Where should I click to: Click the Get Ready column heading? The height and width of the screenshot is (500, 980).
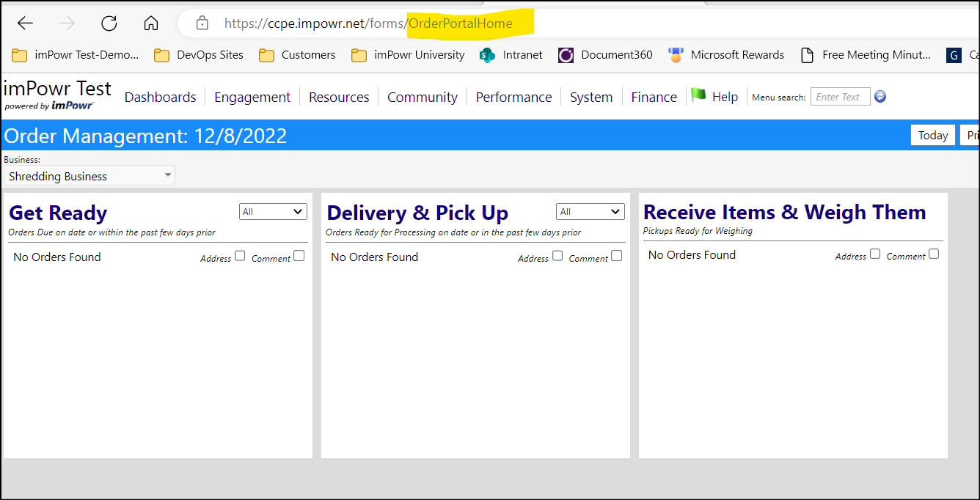click(x=58, y=213)
